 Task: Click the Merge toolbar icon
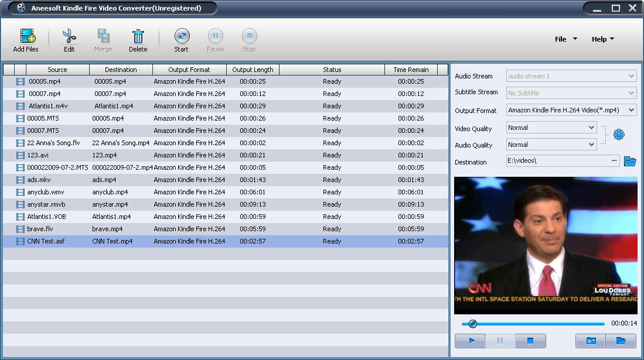[103, 36]
